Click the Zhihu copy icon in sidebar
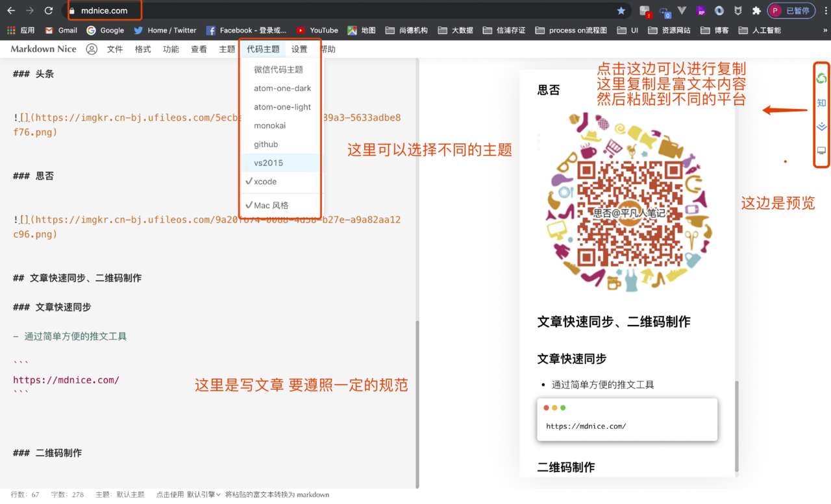This screenshot has height=504, width=831. (821, 103)
